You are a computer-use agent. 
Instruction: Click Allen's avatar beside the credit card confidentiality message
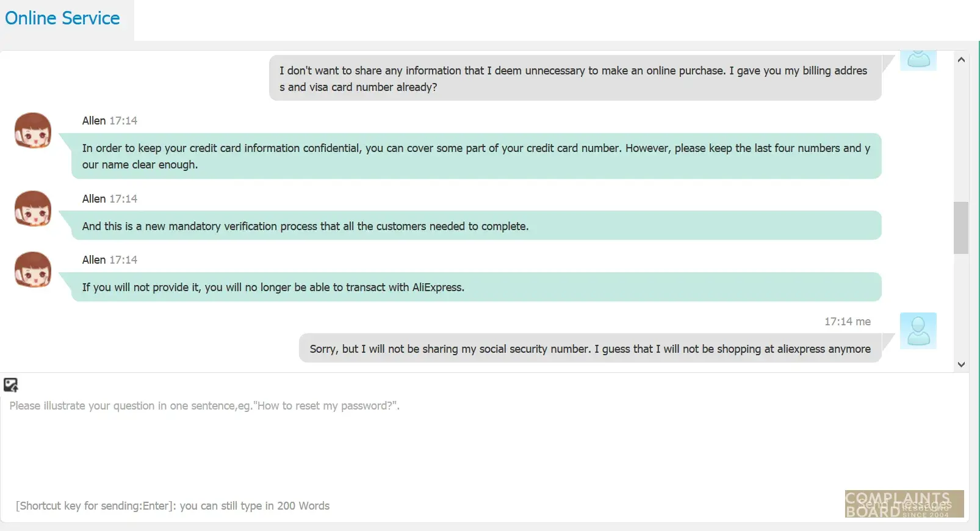(x=33, y=131)
